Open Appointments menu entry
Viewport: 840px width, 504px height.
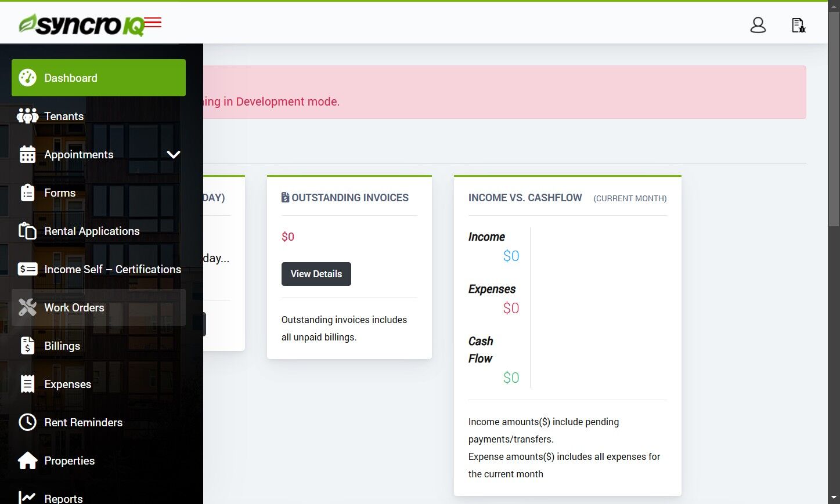[99, 154]
